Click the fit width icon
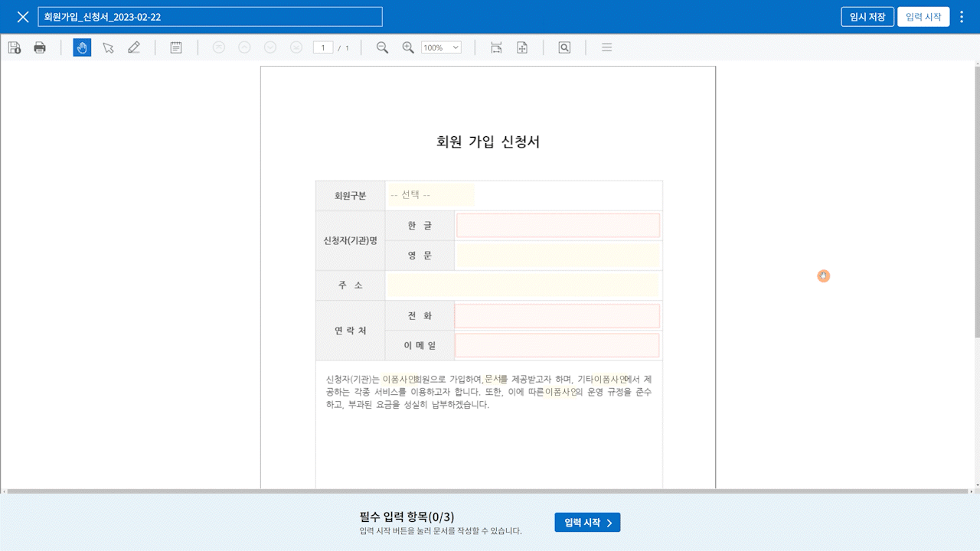Screen dimensions: 980x551 496,47
